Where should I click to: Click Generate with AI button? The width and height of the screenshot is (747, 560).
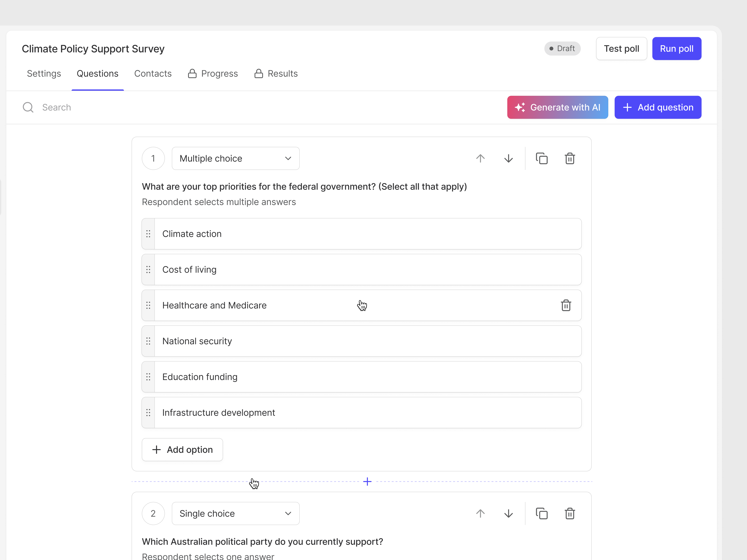point(558,107)
